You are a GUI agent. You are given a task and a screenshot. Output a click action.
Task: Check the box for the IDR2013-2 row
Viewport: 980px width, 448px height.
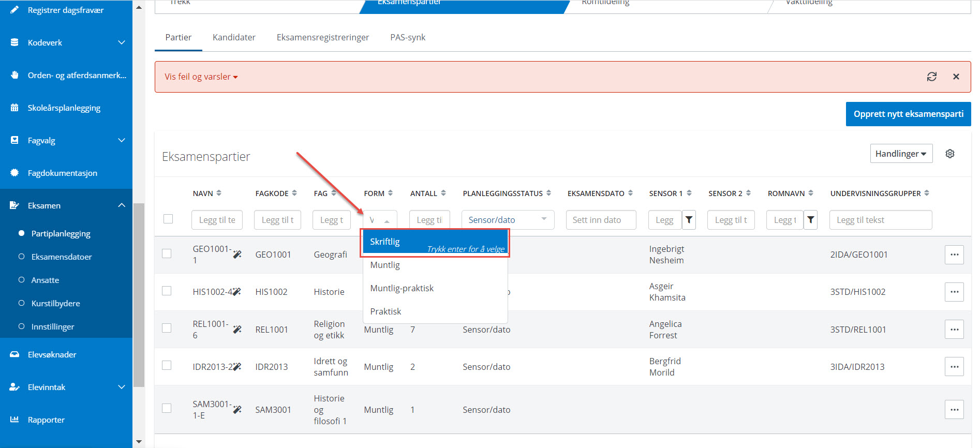pos(167,365)
